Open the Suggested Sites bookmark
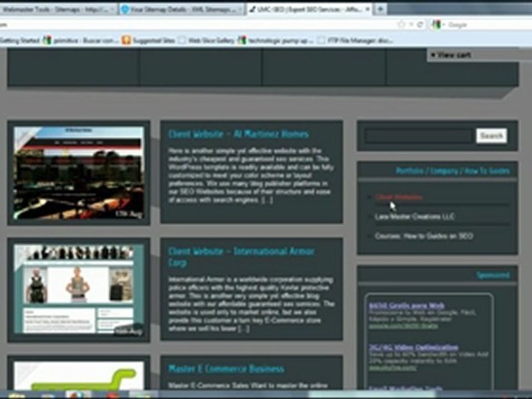 click(x=149, y=40)
